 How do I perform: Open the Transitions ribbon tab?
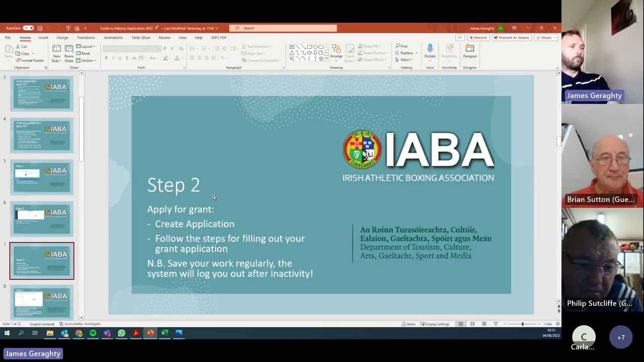pos(86,38)
